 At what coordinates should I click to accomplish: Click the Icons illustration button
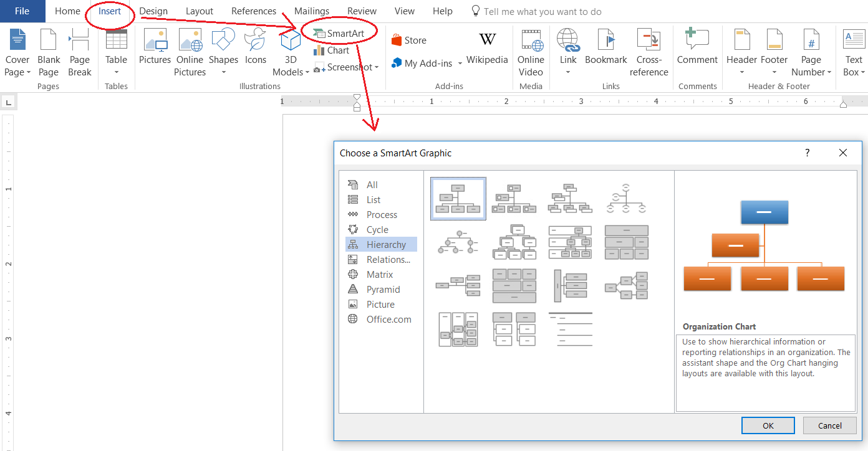255,47
